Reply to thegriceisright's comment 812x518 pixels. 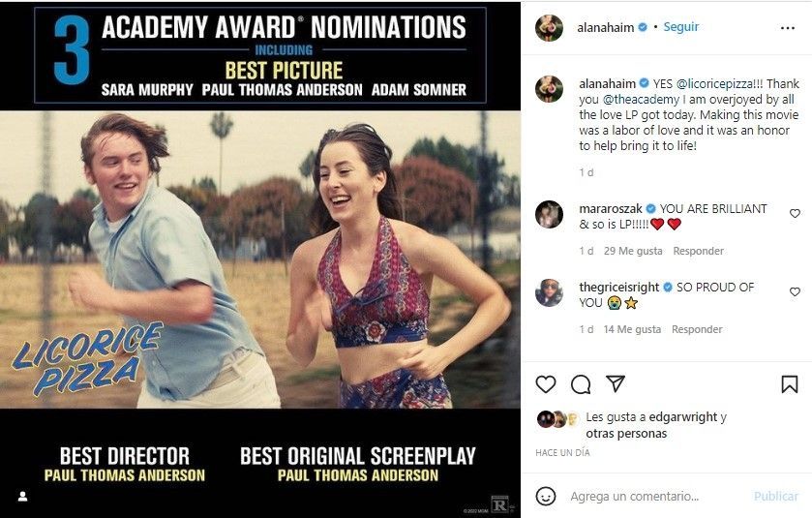pos(697,329)
